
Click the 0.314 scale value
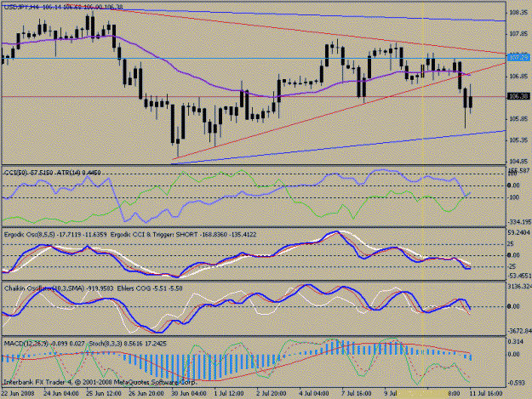[514, 342]
